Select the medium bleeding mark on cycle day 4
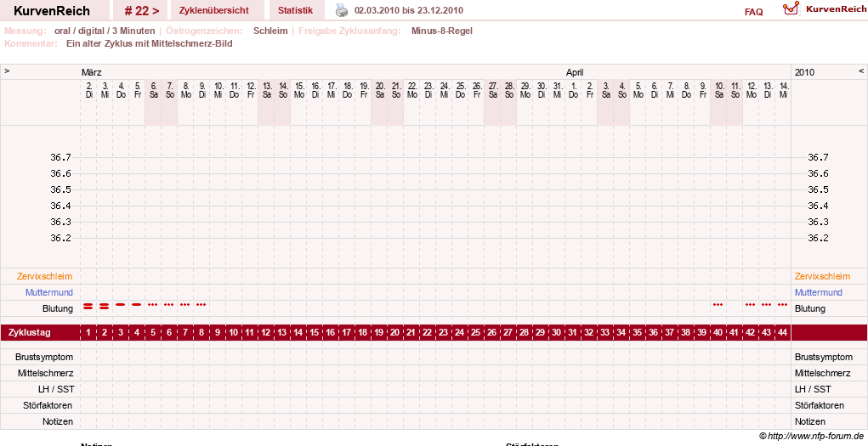The width and height of the screenshot is (868, 446). point(136,304)
